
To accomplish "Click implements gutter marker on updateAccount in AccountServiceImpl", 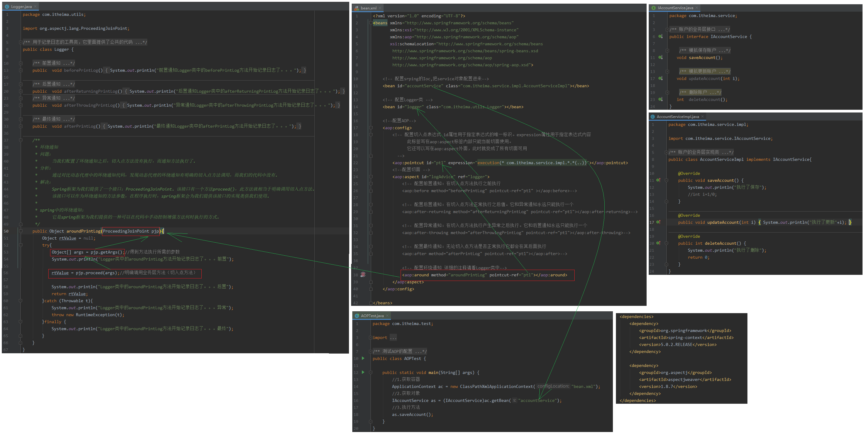I will [x=658, y=222].
